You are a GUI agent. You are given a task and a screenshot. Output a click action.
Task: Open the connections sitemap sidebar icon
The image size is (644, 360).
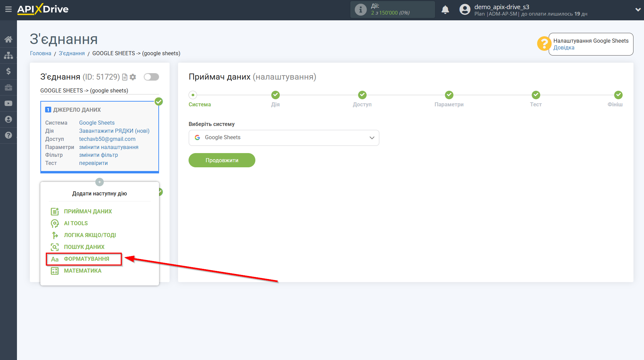tap(8, 55)
